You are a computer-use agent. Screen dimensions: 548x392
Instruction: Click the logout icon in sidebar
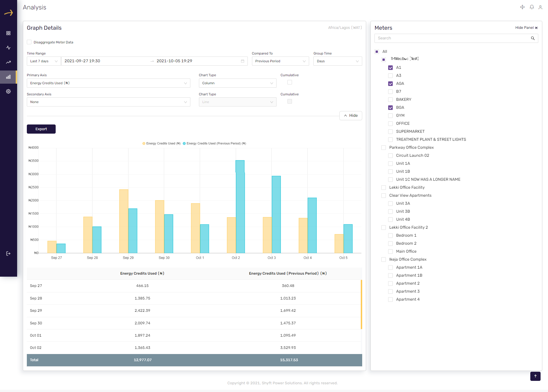pos(8,254)
